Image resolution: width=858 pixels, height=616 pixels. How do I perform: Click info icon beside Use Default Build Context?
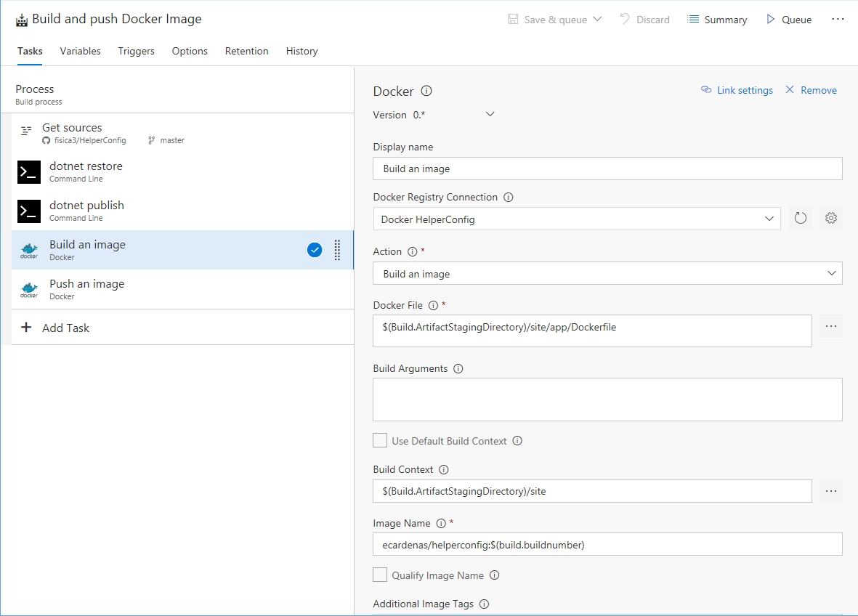click(x=518, y=441)
